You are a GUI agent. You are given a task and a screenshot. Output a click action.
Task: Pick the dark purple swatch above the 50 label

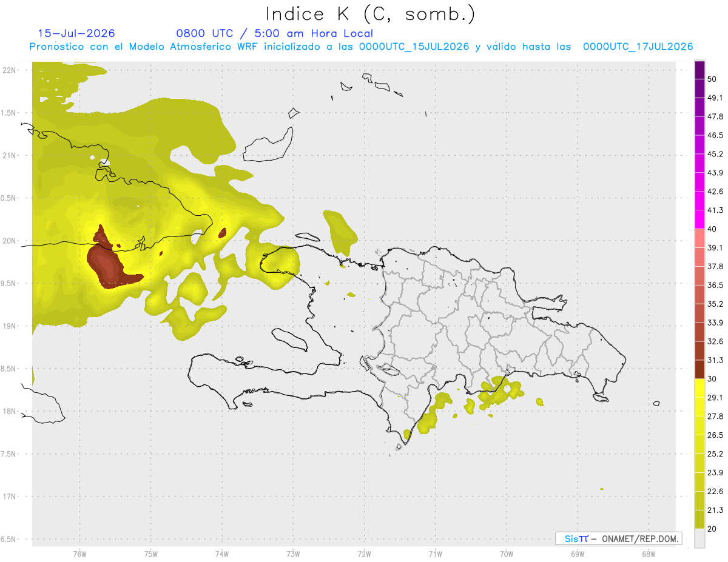[699, 70]
